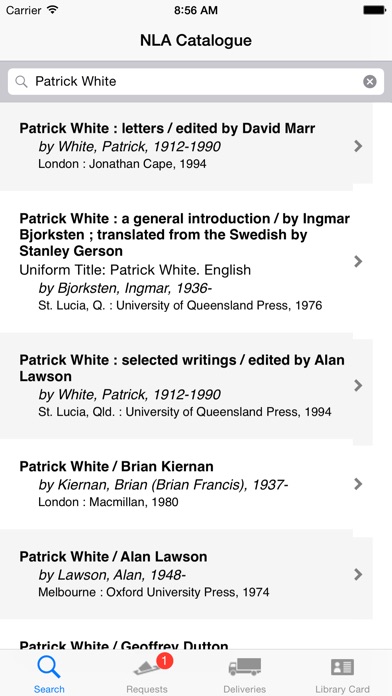
Task: Tap the red notification badge on Requests
Action: click(x=165, y=661)
